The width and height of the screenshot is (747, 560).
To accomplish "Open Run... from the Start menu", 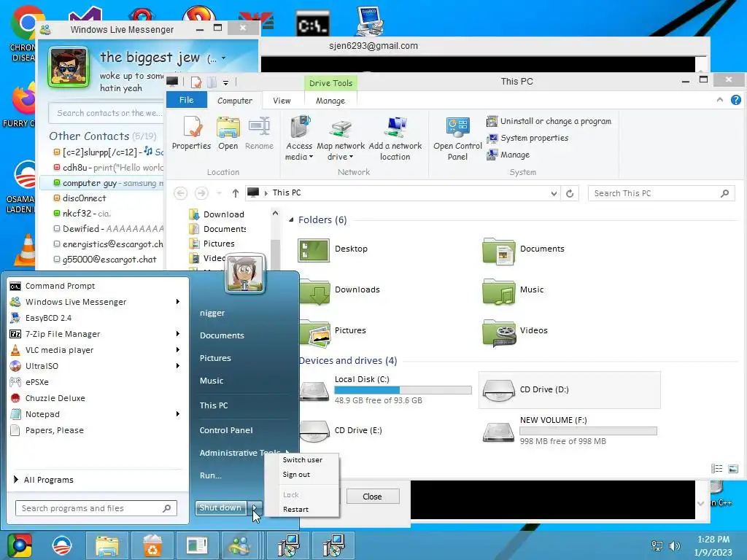I will (x=211, y=475).
